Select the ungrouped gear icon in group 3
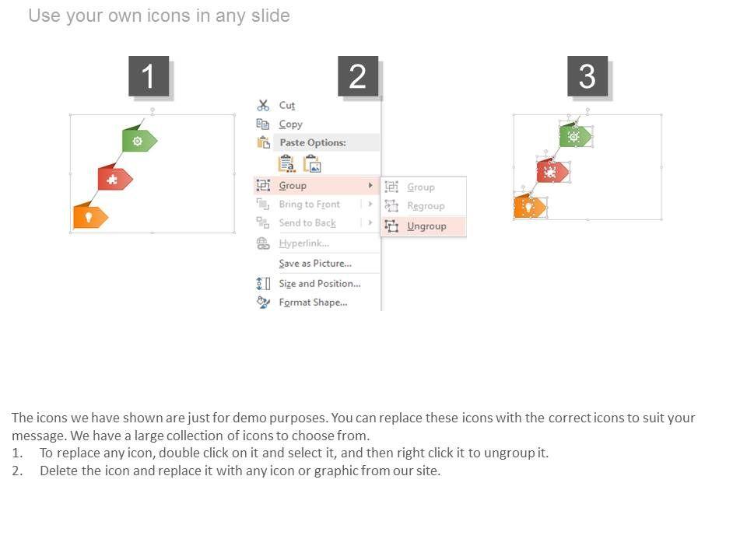This screenshot has width=747, height=560. [x=574, y=137]
